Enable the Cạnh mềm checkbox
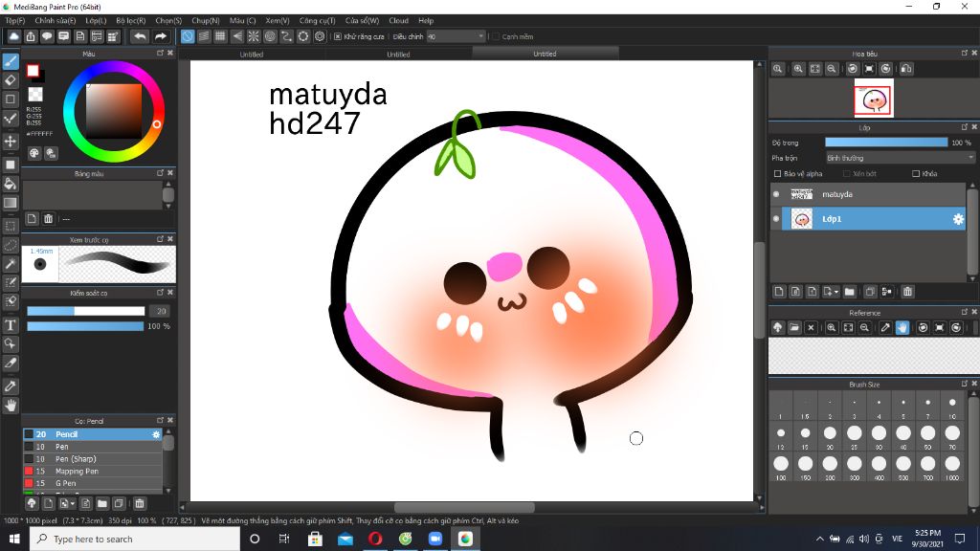Screen dimensions: 980x551 click(x=496, y=37)
